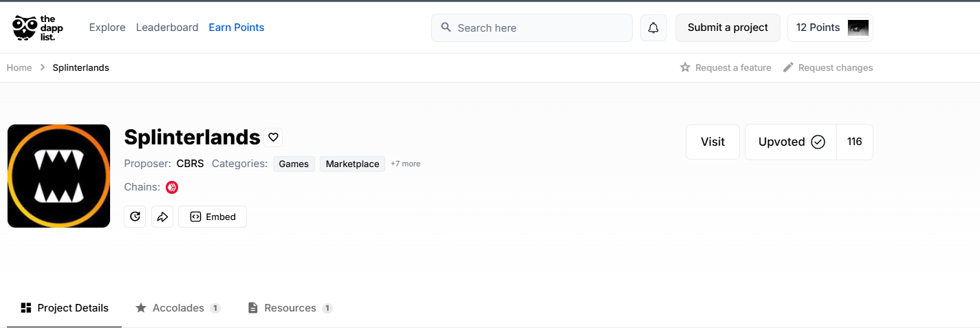Click the Splinterlands logo image

click(59, 176)
